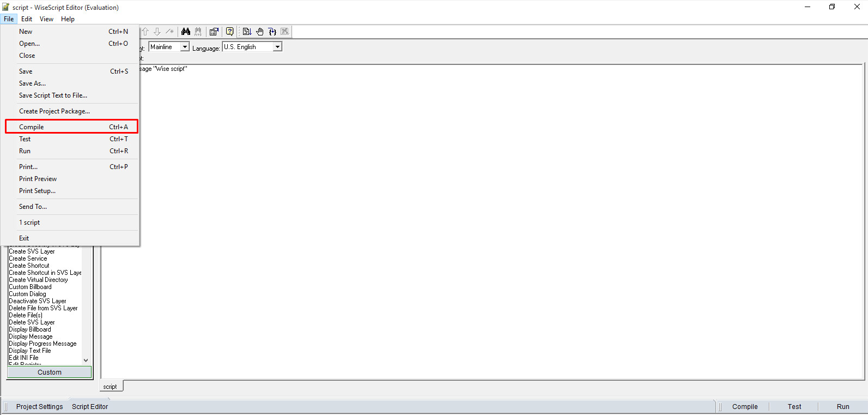Image resolution: width=868 pixels, height=415 pixels.
Task: Select Exit in the File menu
Action: [71, 238]
